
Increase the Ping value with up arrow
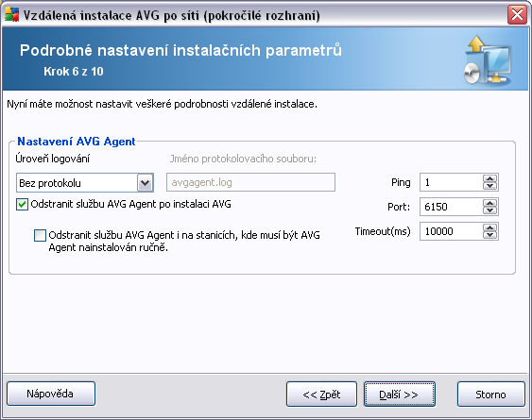pyautogui.click(x=489, y=178)
